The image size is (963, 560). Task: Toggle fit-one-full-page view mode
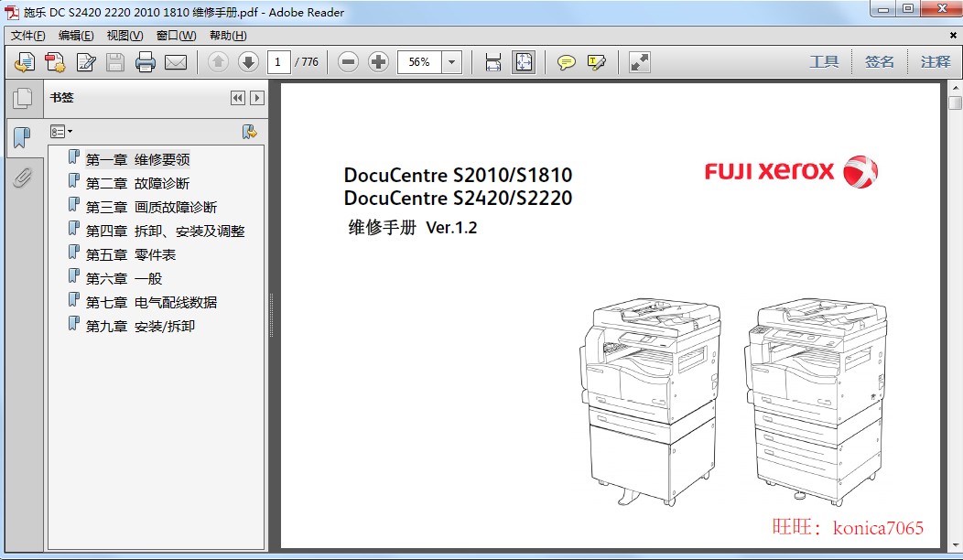click(x=524, y=62)
